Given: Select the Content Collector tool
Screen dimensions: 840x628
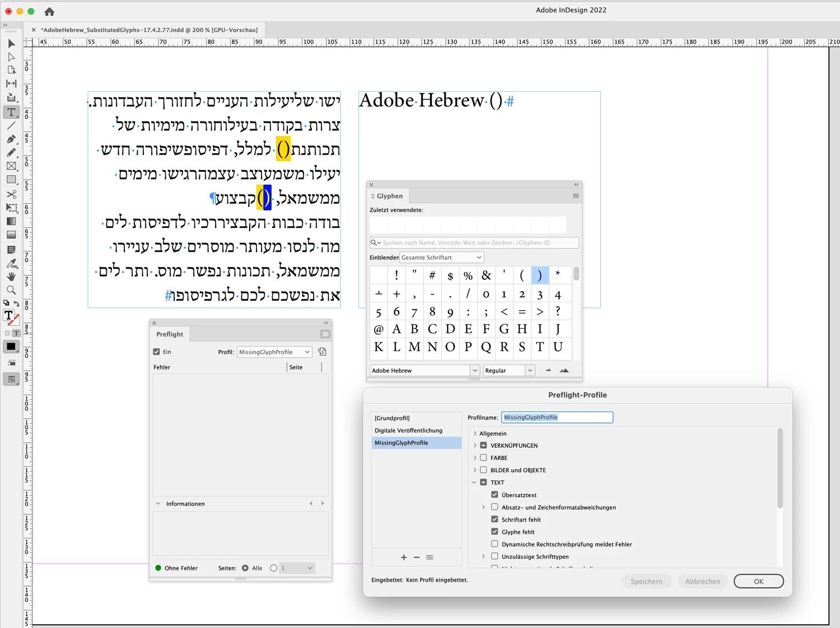Looking at the screenshot, I should (11, 97).
